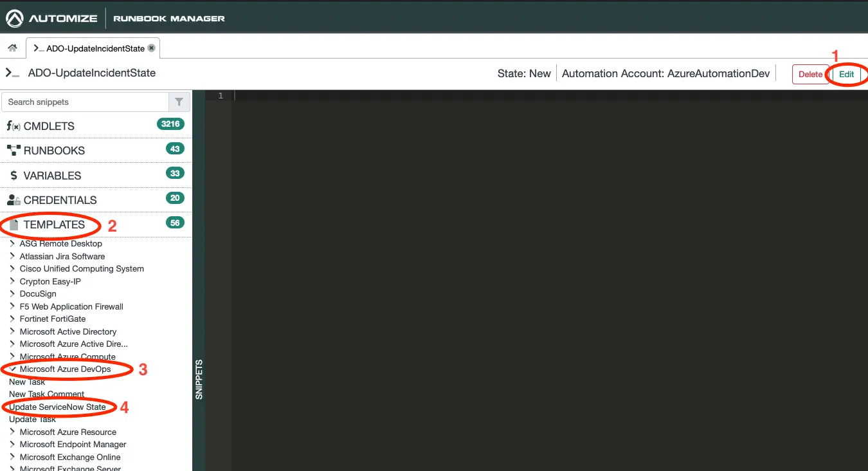The height and width of the screenshot is (471, 868).
Task: Collapse the Microsoft Azure DevOps folder
Action: [65, 369]
